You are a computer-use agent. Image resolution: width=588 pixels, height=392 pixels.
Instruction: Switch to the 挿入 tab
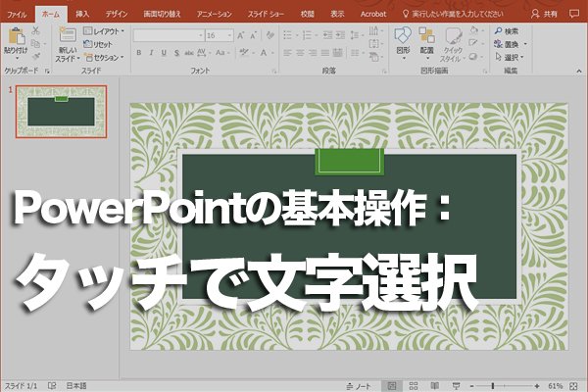pos(82,15)
